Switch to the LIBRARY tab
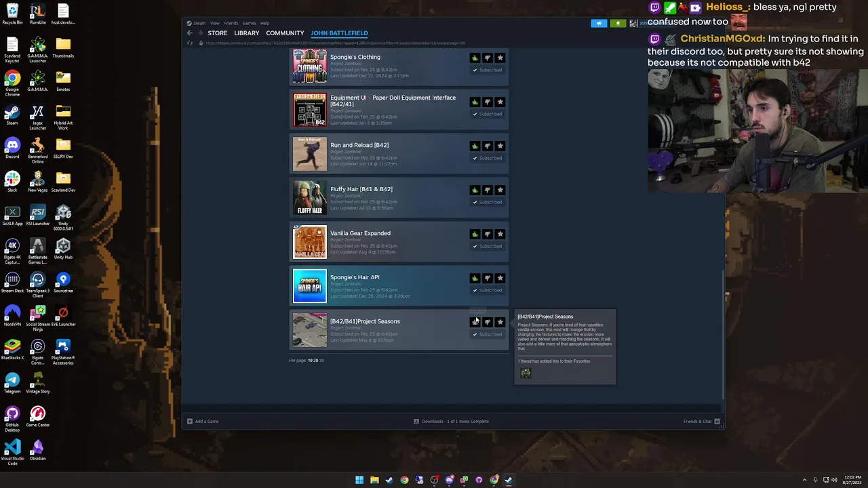The height and width of the screenshot is (488, 868). pyautogui.click(x=247, y=33)
